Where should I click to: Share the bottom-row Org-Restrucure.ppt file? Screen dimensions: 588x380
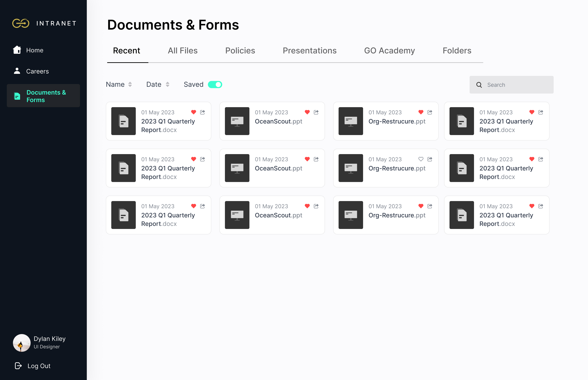point(430,206)
